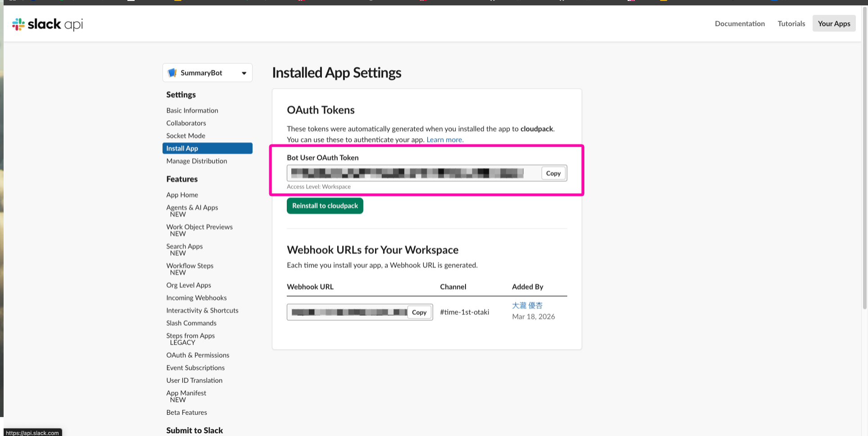Viewport: 868px width, 436px height.
Task: Copy the Webhook URL
Action: pyautogui.click(x=419, y=312)
